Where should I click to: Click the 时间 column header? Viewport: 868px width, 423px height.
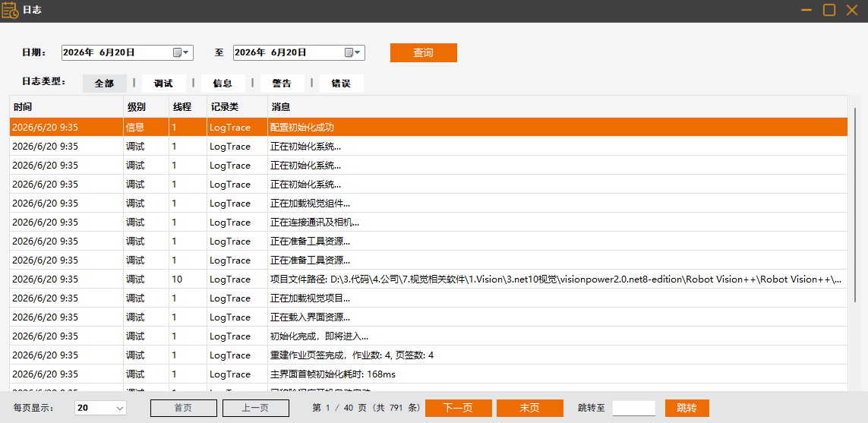(x=66, y=106)
